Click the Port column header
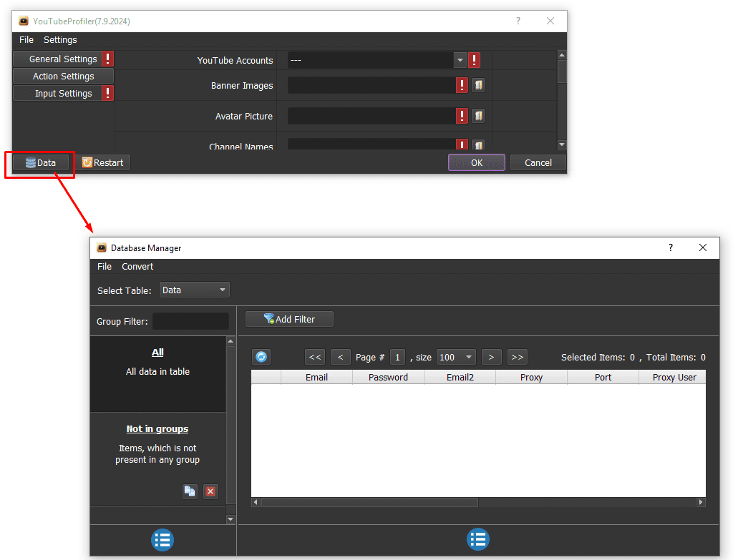 tap(603, 377)
